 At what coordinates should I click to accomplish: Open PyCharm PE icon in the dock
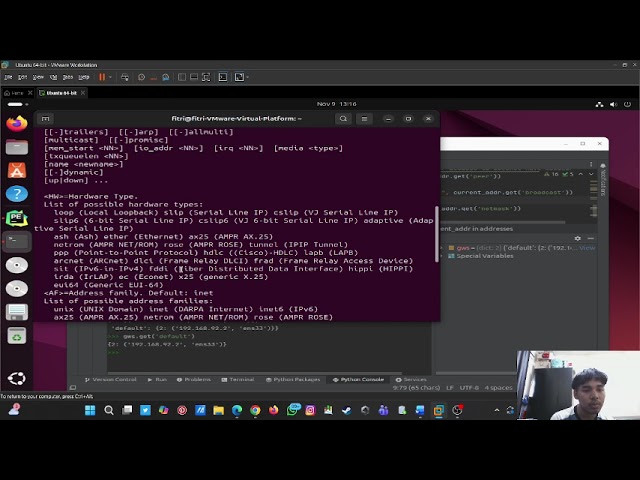[17, 218]
